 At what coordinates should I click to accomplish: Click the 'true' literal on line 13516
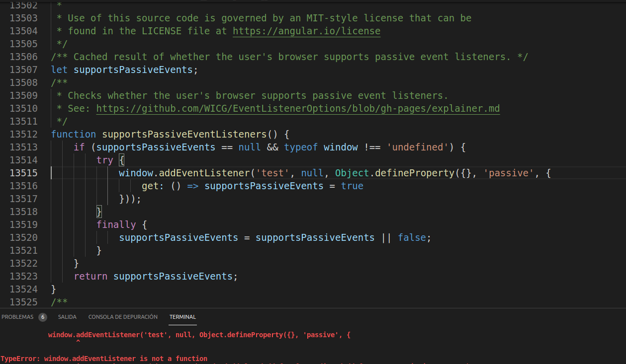pos(352,186)
